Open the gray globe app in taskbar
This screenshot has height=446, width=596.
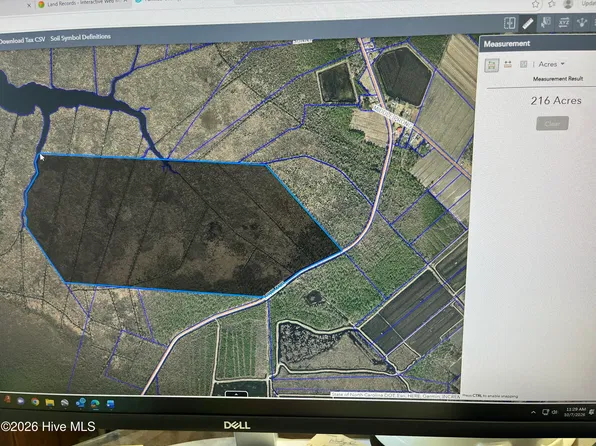65,403
